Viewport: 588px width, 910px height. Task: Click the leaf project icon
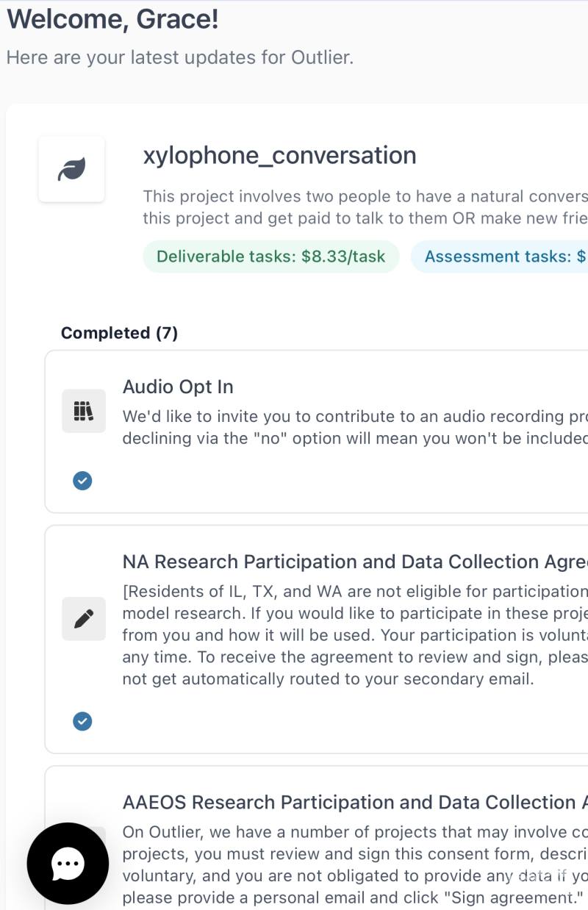(71, 169)
